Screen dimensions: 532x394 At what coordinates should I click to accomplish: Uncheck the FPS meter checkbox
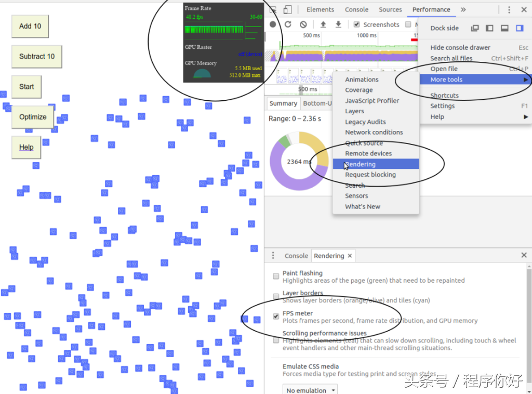coord(276,317)
